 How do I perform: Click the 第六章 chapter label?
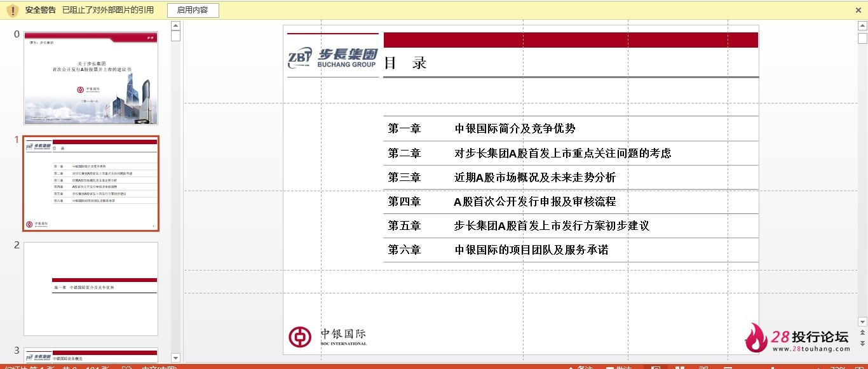(405, 250)
